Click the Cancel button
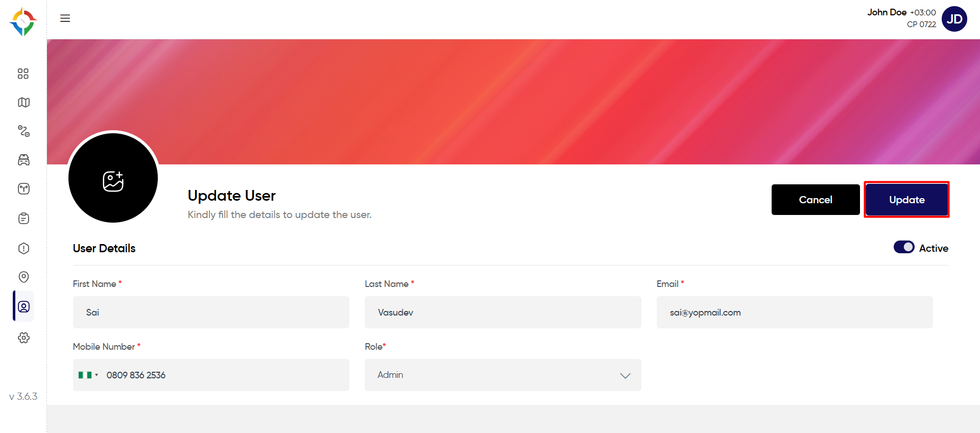 pos(816,200)
